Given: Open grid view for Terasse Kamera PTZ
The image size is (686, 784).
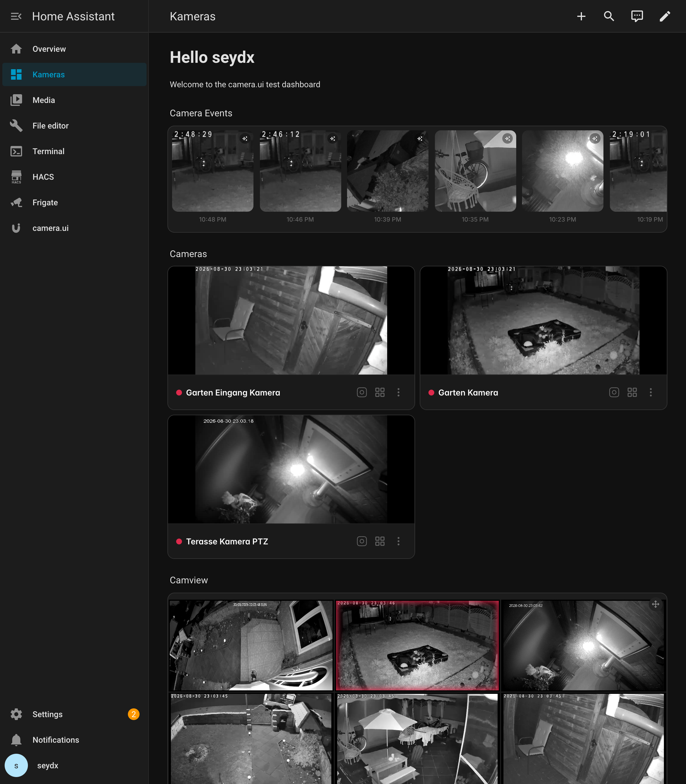Looking at the screenshot, I should pyautogui.click(x=380, y=541).
